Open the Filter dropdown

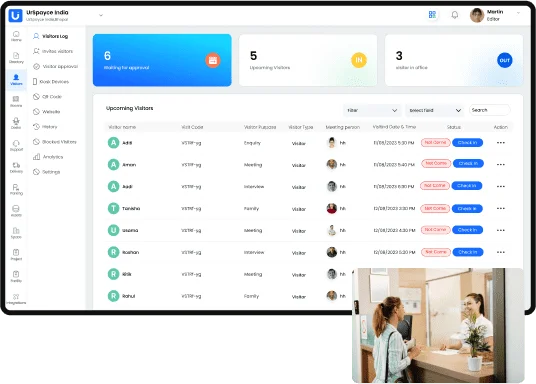(x=372, y=110)
